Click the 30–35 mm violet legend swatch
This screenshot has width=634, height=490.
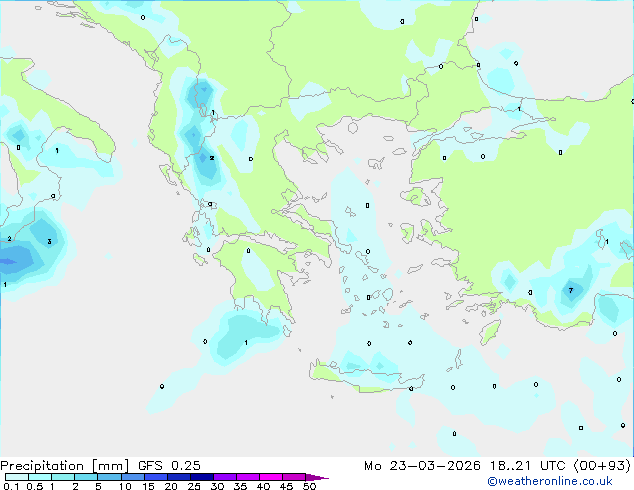(x=225, y=477)
